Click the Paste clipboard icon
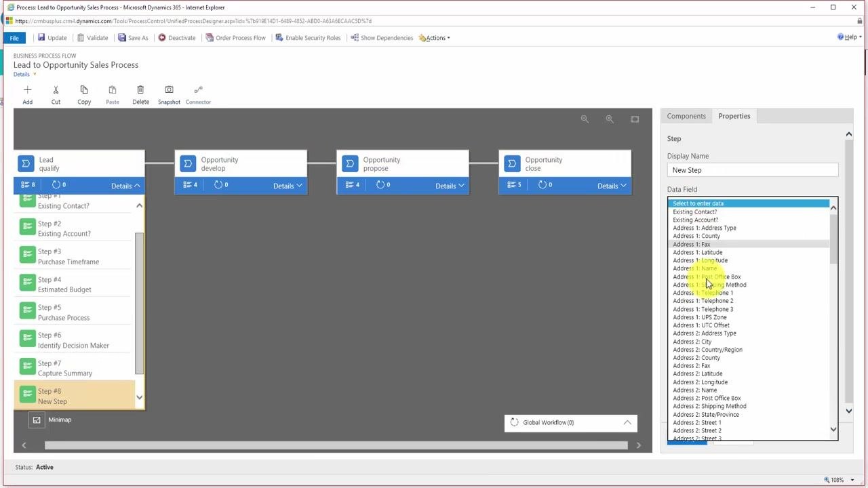This screenshot has height=488, width=868. coord(113,89)
